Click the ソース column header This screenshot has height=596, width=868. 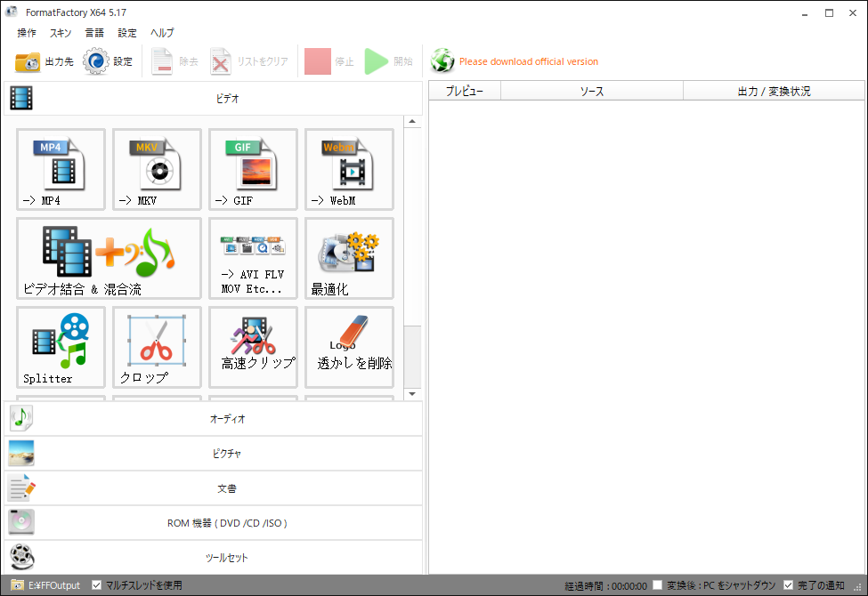point(592,92)
